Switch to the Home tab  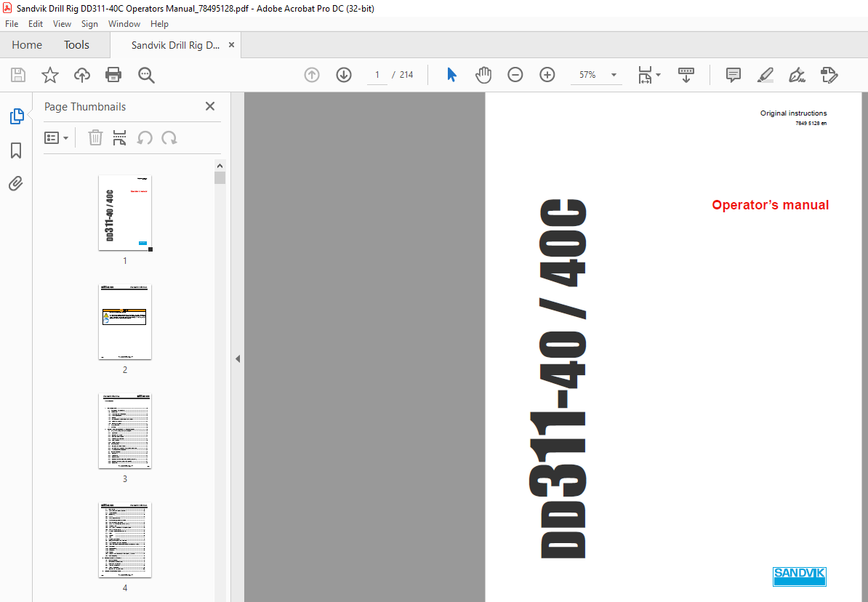[x=27, y=45]
